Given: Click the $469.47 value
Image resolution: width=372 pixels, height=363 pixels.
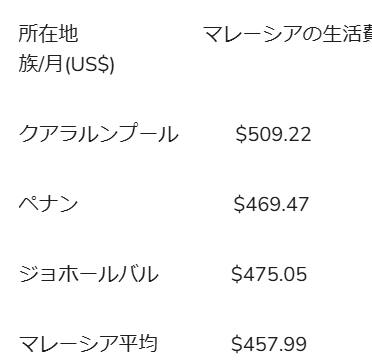Looking at the screenshot, I should tap(271, 204).
